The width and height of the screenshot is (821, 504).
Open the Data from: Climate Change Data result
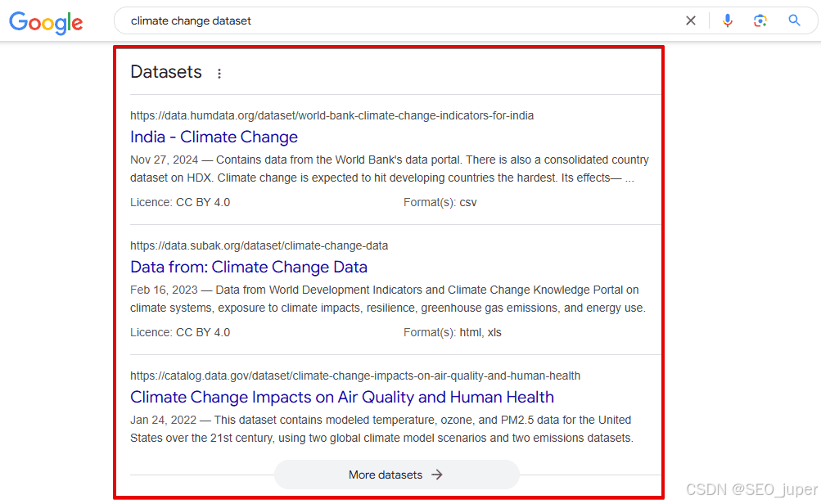click(249, 267)
